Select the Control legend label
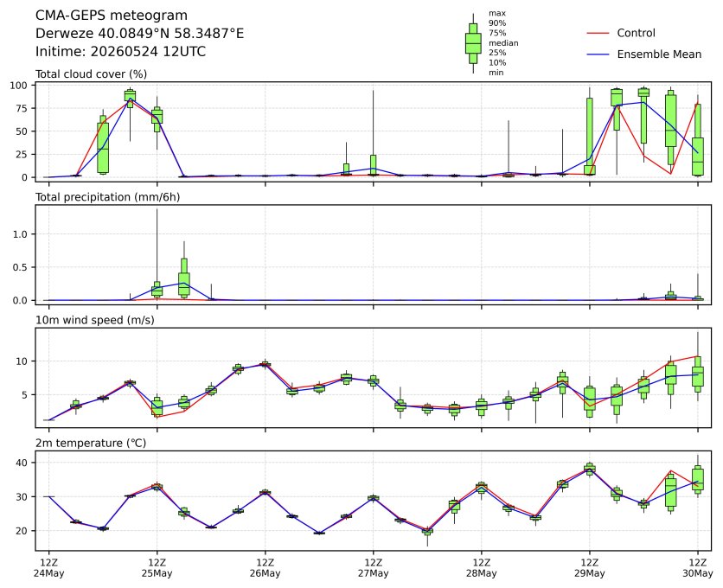 click(636, 33)
